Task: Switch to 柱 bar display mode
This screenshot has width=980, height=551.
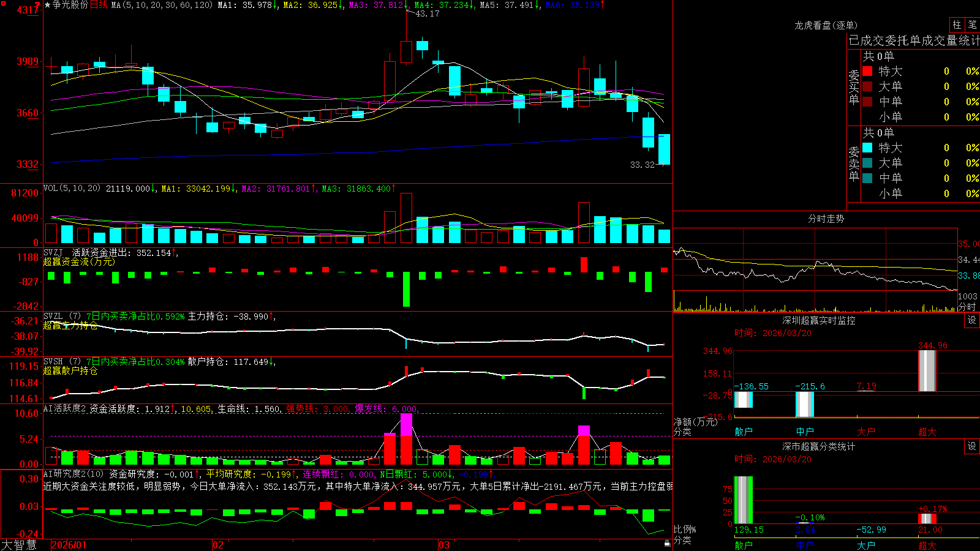Action: pos(957,24)
